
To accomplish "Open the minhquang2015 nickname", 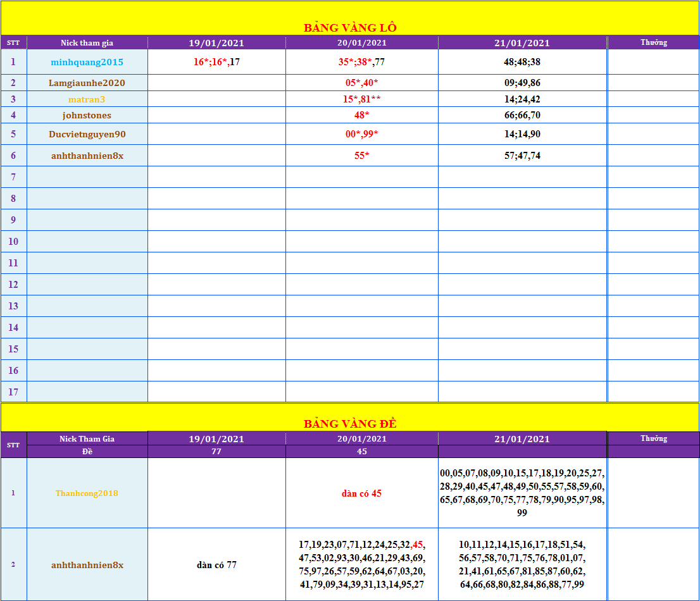I will click(87, 62).
